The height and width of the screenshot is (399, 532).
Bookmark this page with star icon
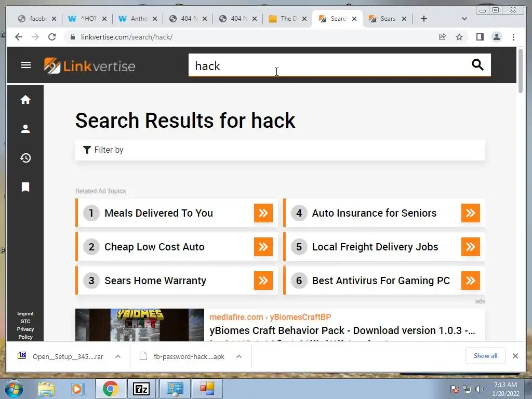tap(459, 37)
